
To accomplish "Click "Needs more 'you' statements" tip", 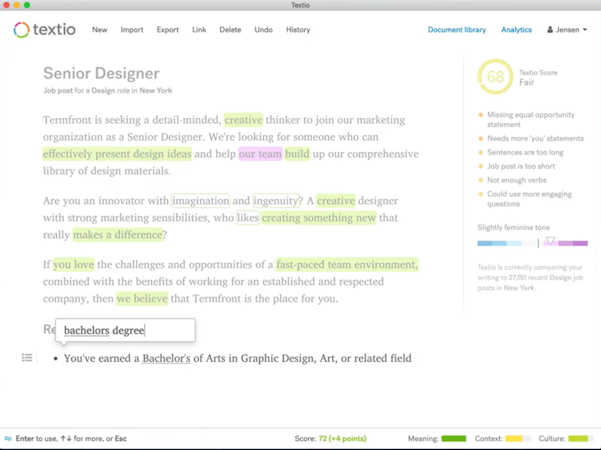I will 535,138.
